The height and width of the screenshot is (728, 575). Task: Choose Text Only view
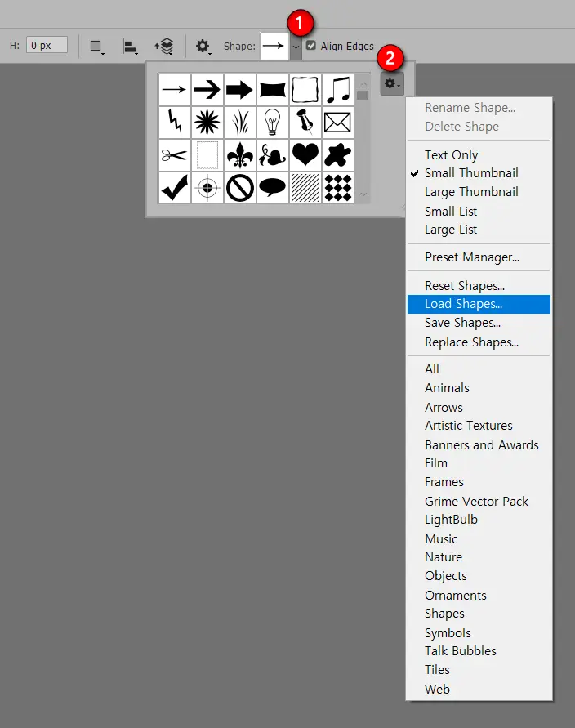point(479,154)
